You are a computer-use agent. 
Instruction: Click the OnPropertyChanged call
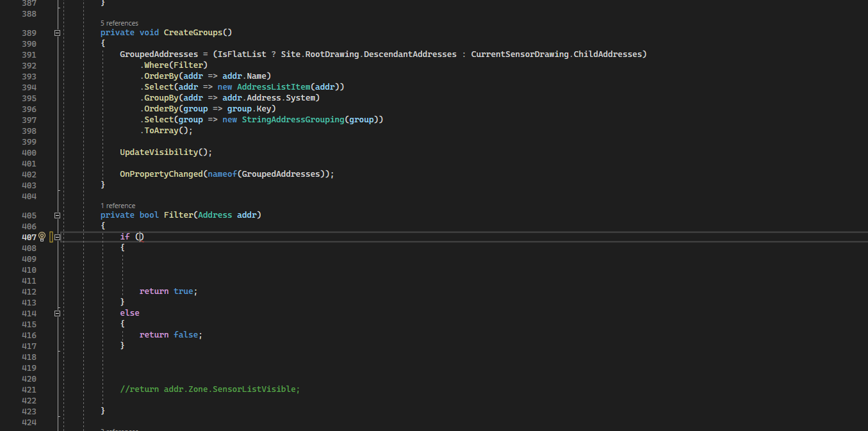pos(161,174)
